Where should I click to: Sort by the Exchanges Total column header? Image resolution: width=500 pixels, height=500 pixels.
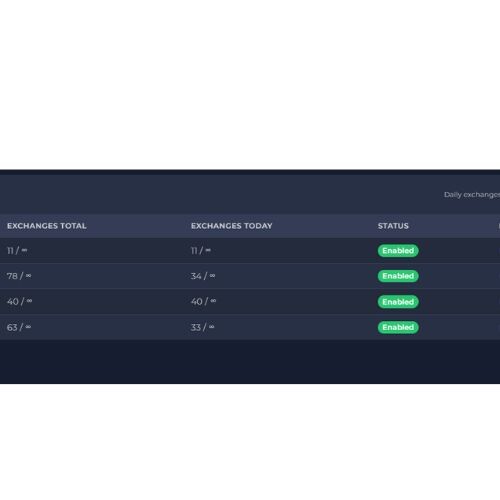click(47, 226)
